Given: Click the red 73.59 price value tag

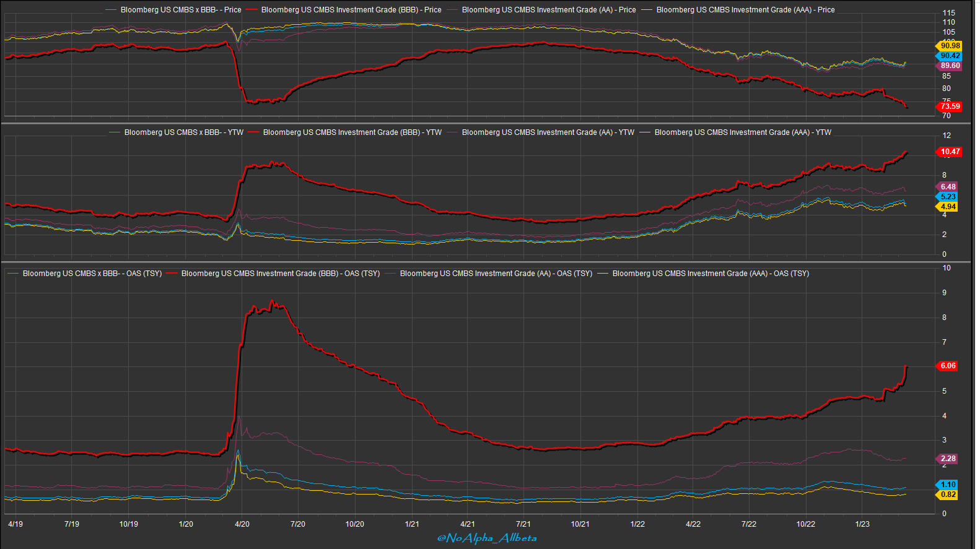Looking at the screenshot, I should [x=949, y=106].
